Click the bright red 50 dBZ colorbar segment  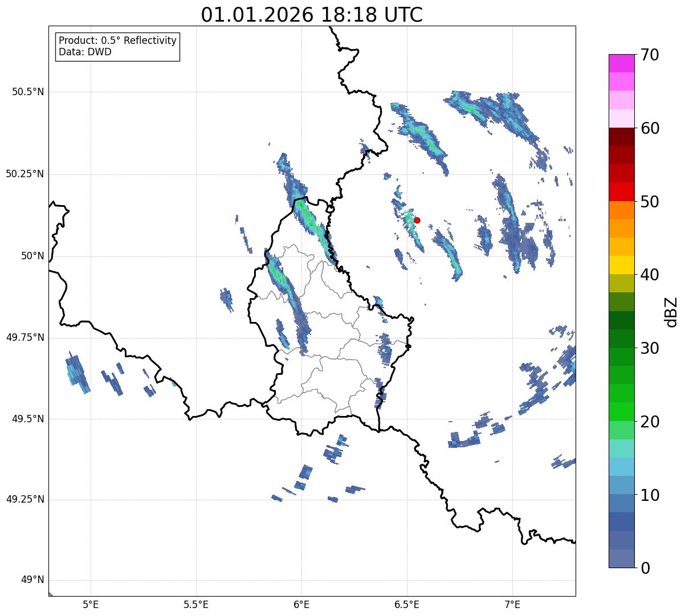click(x=621, y=192)
